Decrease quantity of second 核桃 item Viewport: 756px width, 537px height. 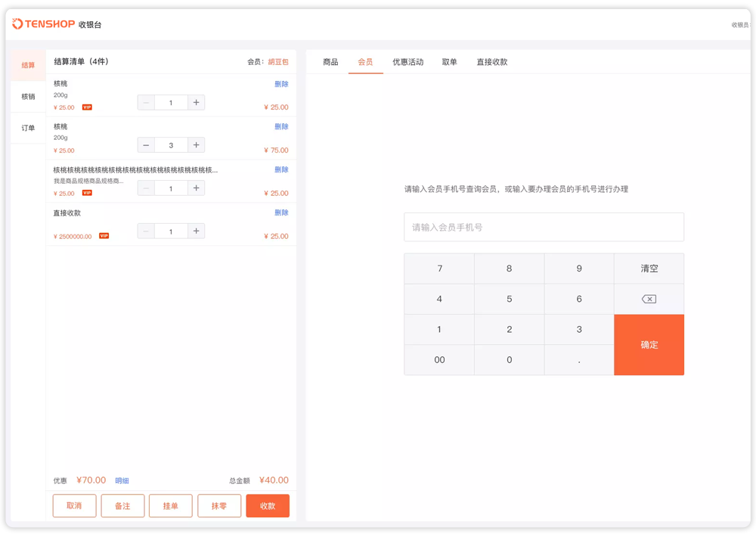click(x=146, y=145)
